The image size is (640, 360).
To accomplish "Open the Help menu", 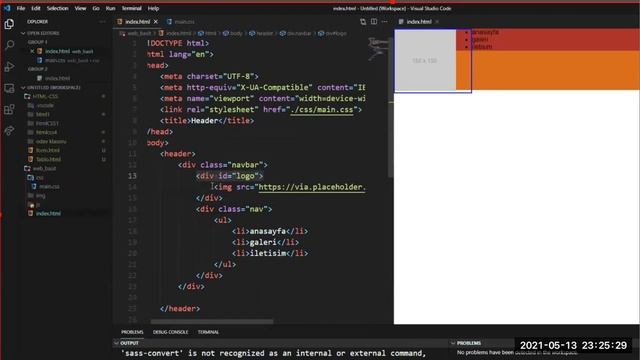I will tap(153, 8).
